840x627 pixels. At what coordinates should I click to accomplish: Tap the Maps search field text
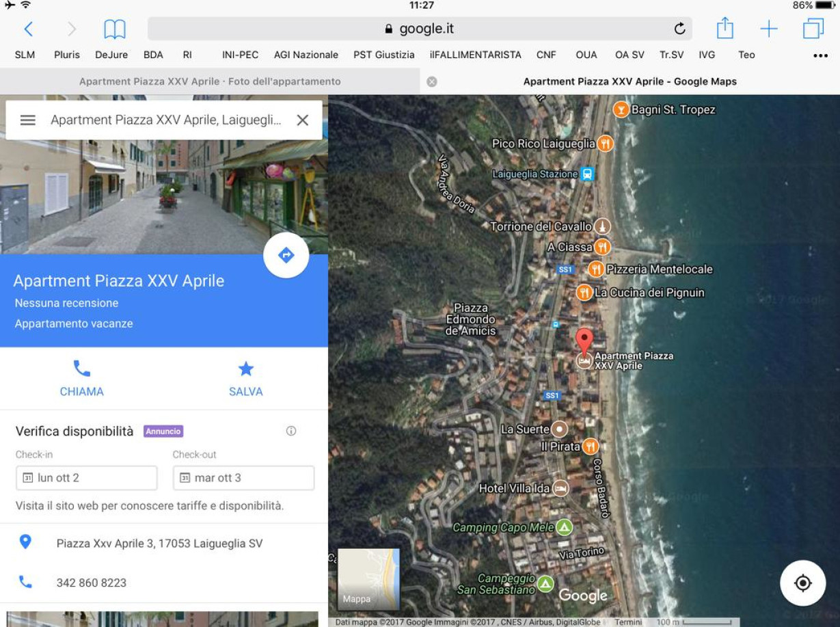(x=166, y=120)
